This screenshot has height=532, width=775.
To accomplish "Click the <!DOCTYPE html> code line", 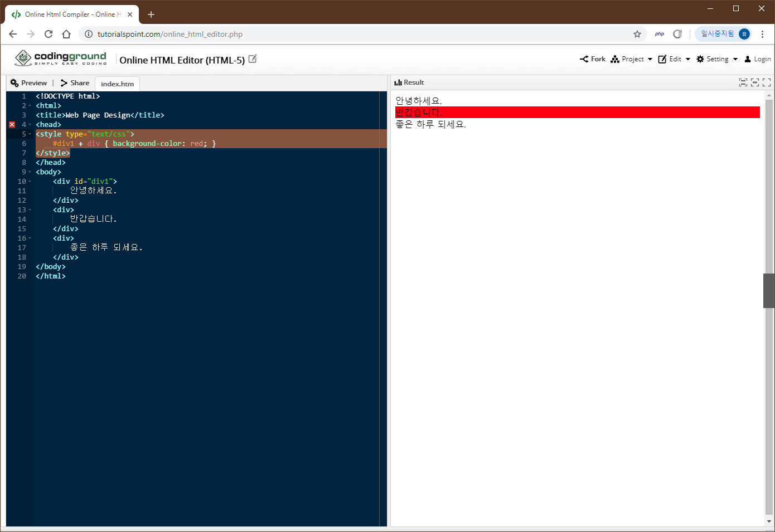I will coord(68,96).
